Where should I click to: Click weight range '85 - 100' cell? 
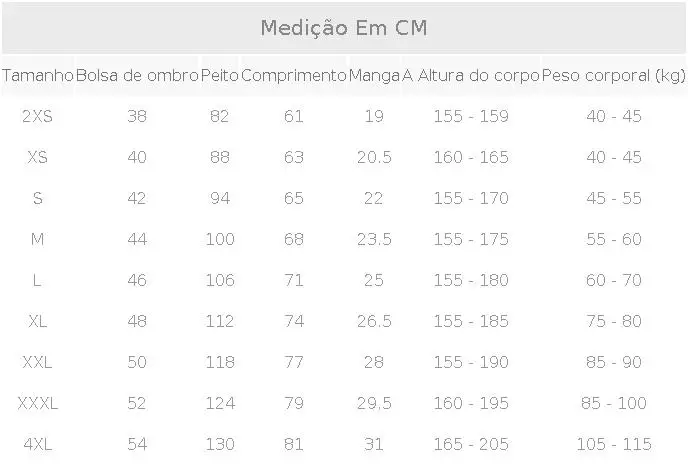pyautogui.click(x=613, y=403)
